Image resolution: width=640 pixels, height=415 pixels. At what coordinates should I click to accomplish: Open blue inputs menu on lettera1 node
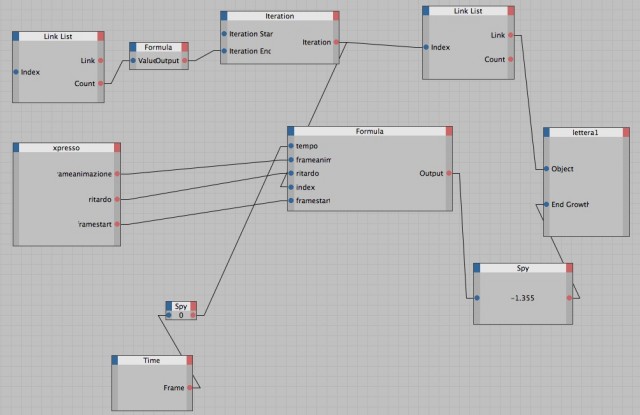click(x=547, y=132)
